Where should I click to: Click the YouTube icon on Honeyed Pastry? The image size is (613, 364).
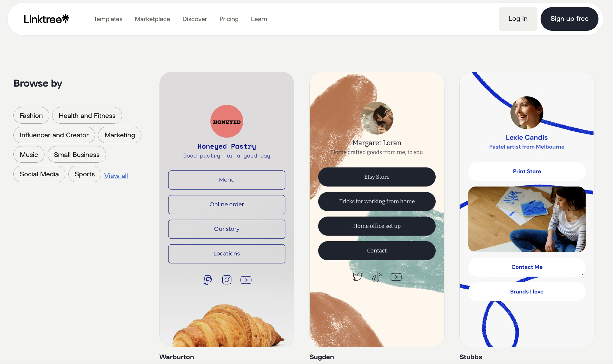[246, 279]
